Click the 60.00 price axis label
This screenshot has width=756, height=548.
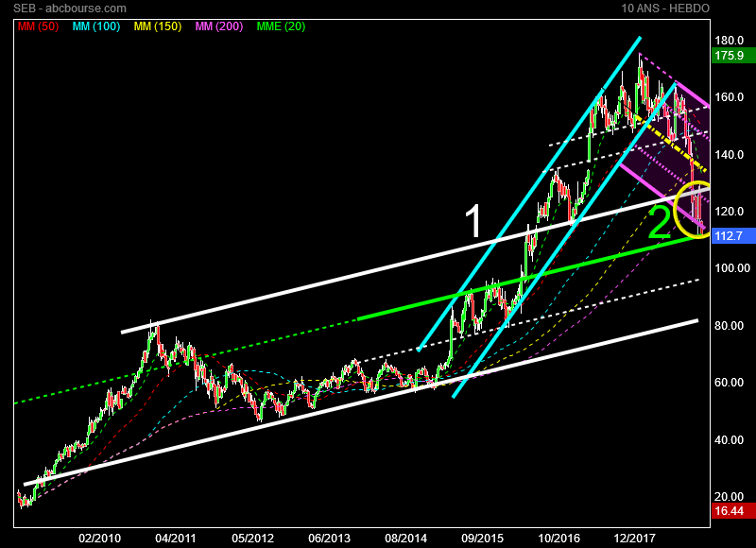(x=729, y=383)
